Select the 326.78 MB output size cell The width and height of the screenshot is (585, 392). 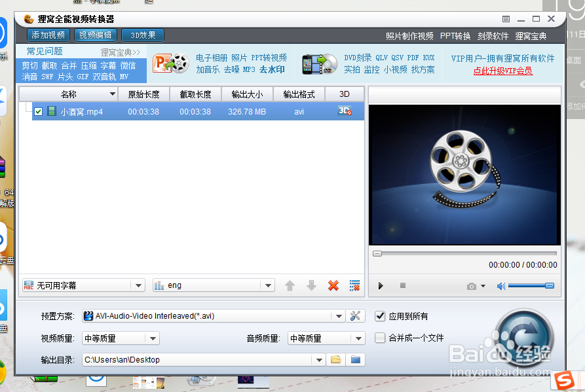pos(247,112)
